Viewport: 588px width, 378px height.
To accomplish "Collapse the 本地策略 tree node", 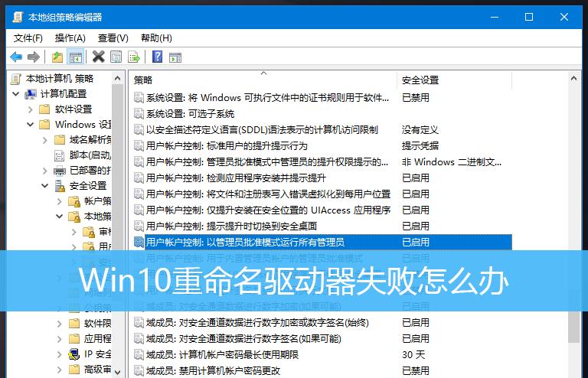I will click(59, 216).
